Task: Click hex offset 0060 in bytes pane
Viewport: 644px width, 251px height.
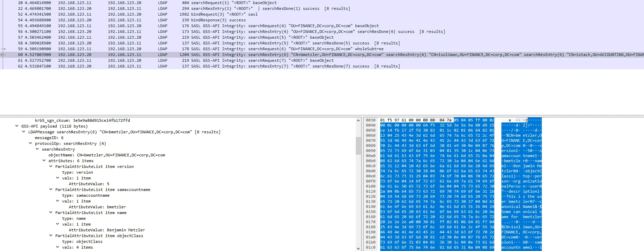Action: 371,135
